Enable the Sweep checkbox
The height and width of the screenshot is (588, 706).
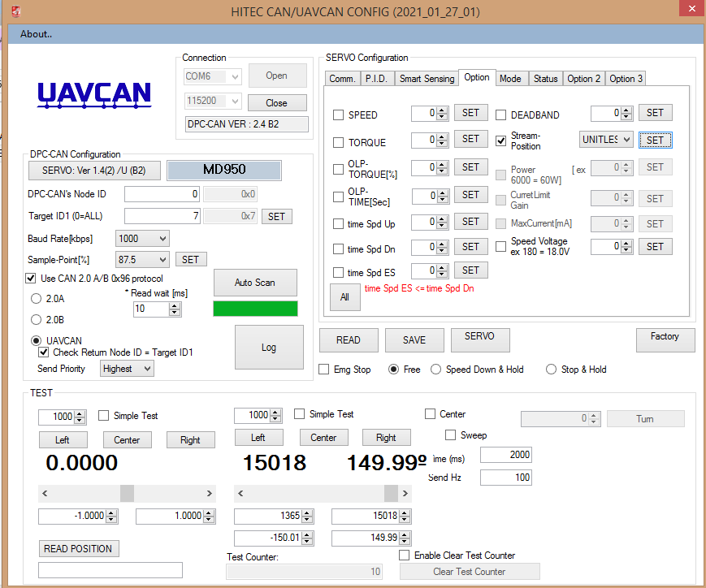click(x=450, y=435)
